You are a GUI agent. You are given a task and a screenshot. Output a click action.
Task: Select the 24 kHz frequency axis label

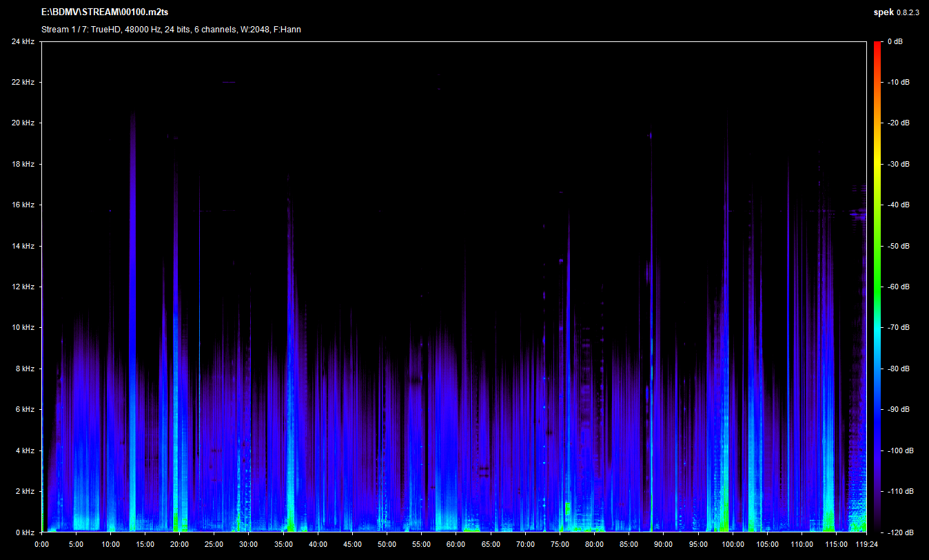pyautogui.click(x=23, y=42)
